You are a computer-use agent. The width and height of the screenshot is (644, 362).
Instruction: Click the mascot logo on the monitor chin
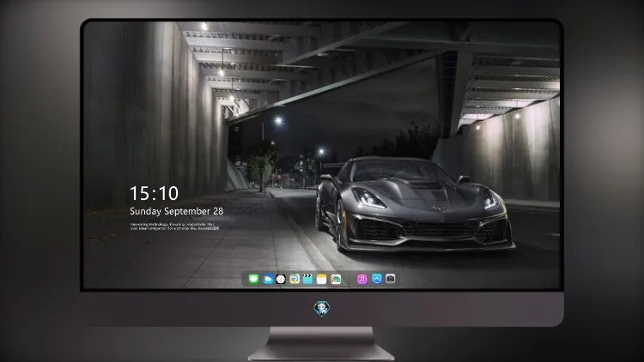tap(322, 308)
